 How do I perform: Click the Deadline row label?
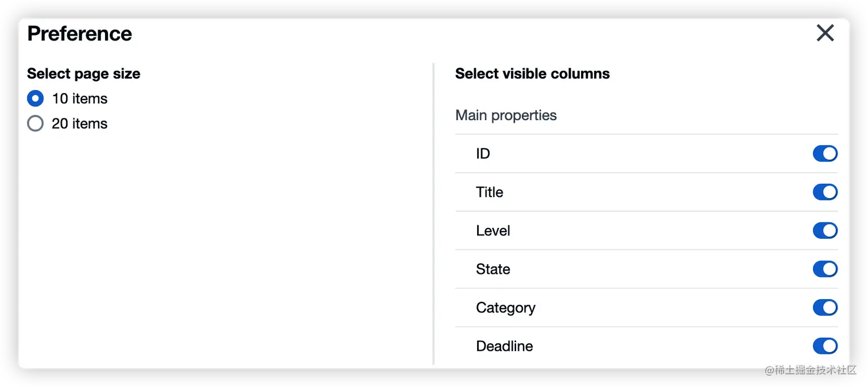pyautogui.click(x=504, y=346)
